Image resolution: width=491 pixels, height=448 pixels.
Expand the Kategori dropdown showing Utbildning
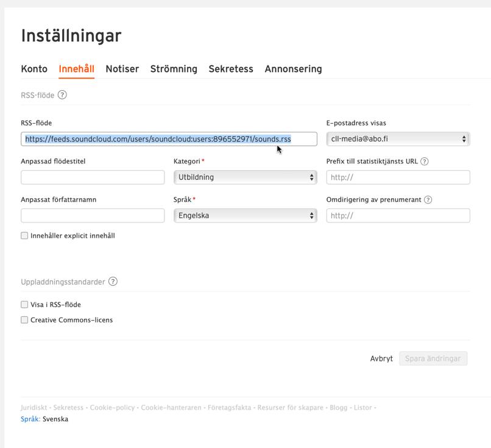[245, 177]
